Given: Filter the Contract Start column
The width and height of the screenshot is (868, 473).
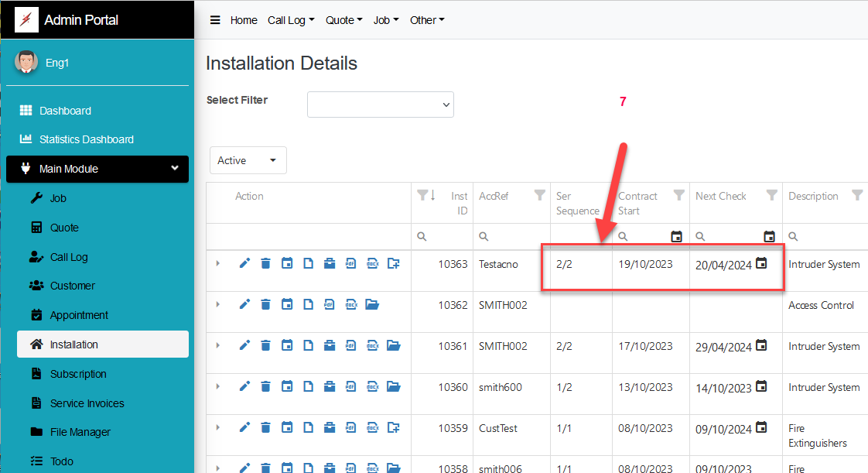Looking at the screenshot, I should pyautogui.click(x=678, y=195).
